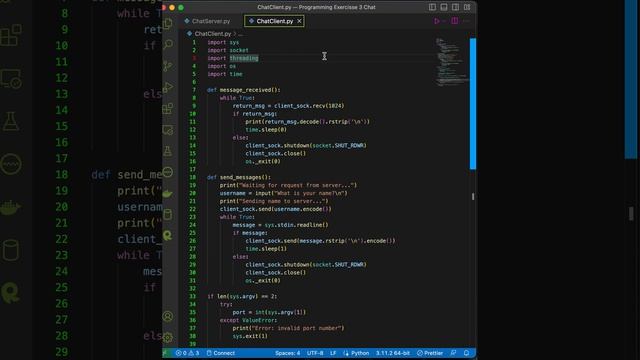The width and height of the screenshot is (640, 360).
Task: Toggle the primary side bar layout icon
Action: pyautogui.click(x=432, y=7)
